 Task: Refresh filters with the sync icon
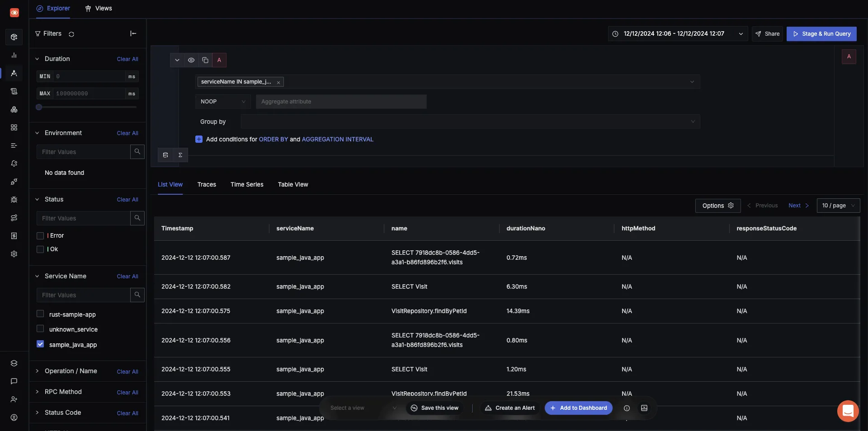[71, 34]
